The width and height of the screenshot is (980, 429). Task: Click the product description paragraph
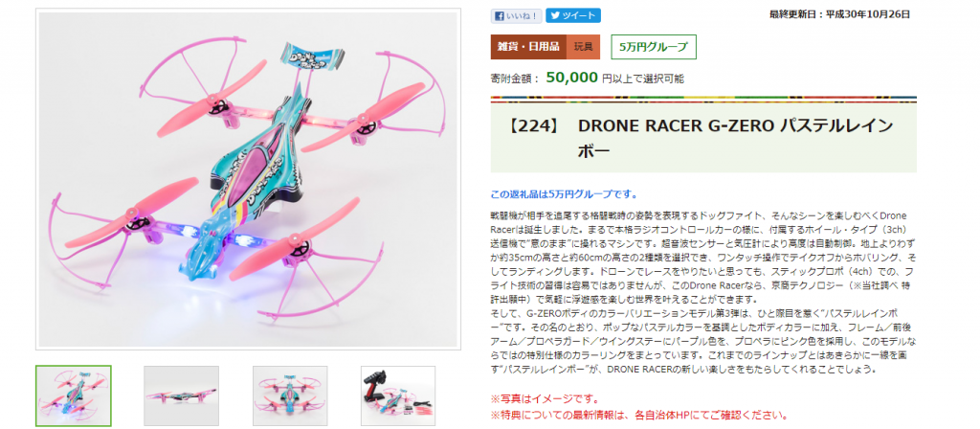702,292
